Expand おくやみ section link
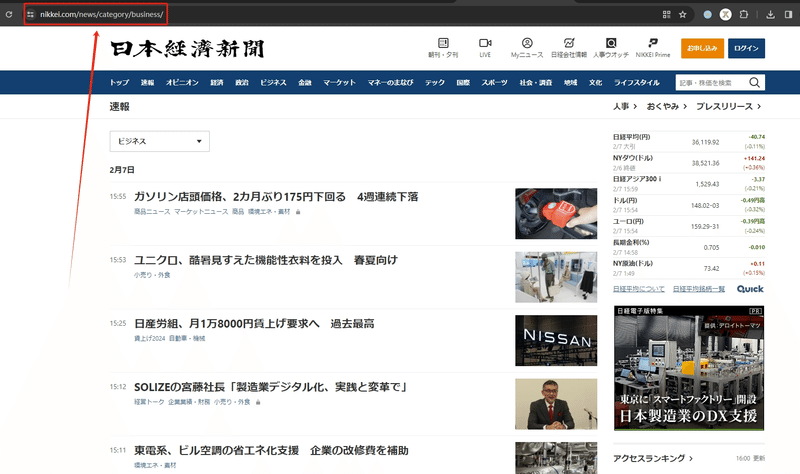Image resolution: width=800 pixels, height=474 pixels. tap(667, 106)
